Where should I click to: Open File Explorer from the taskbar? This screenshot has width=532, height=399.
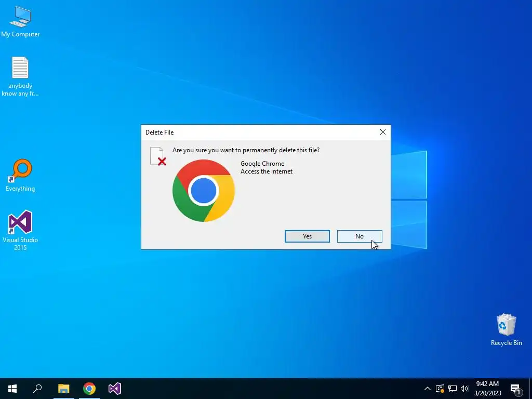coord(63,389)
